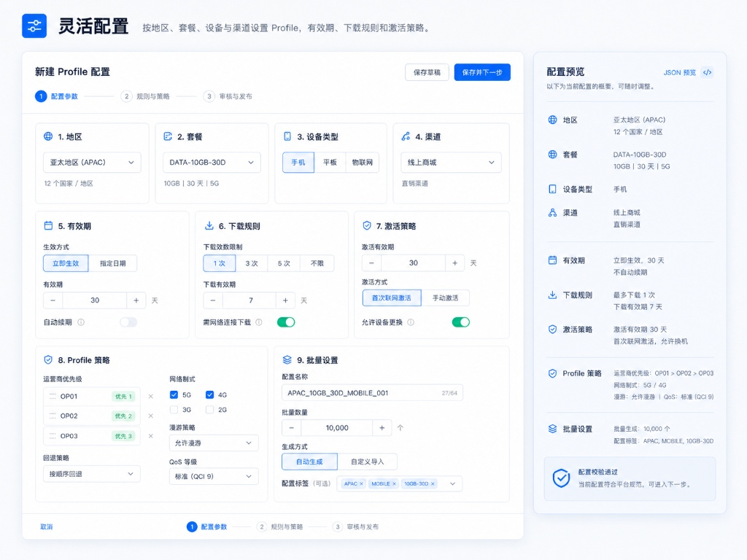Image resolution: width=747 pixels, height=560 pixels.
Task: Turn off the 允许设备更换 switch
Action: pos(461,322)
